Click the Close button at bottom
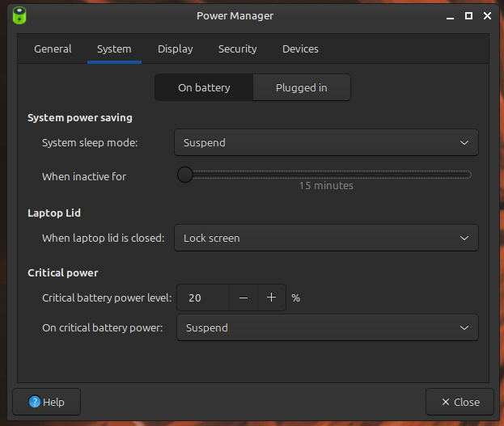Viewport: 504px width, 426px height. pos(460,402)
